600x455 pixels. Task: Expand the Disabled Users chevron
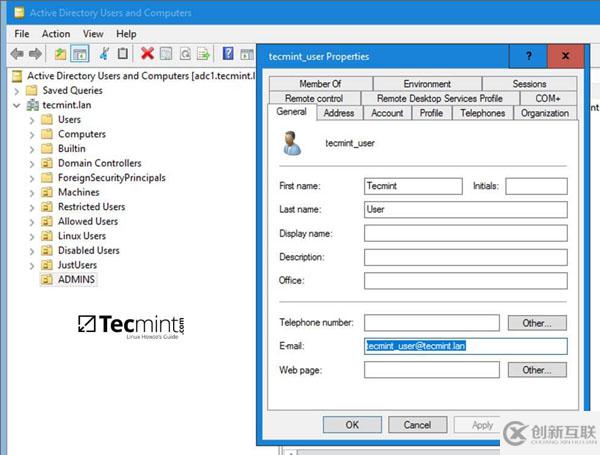[32, 251]
